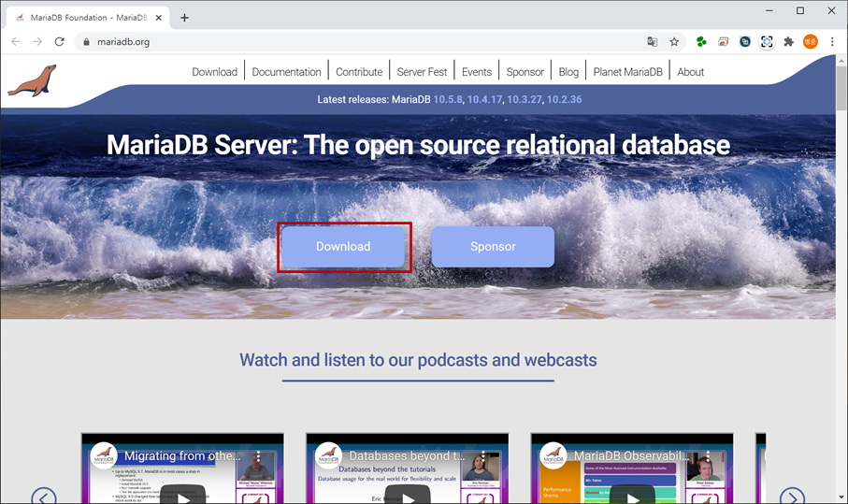Show previous video carousel arrow

(44, 497)
